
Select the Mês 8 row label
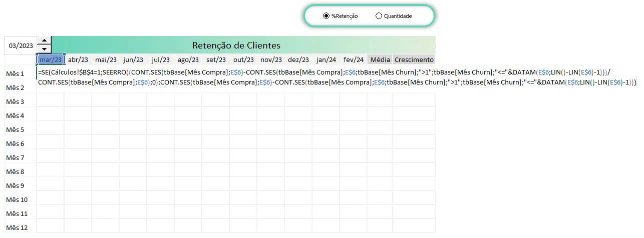[x=15, y=171]
